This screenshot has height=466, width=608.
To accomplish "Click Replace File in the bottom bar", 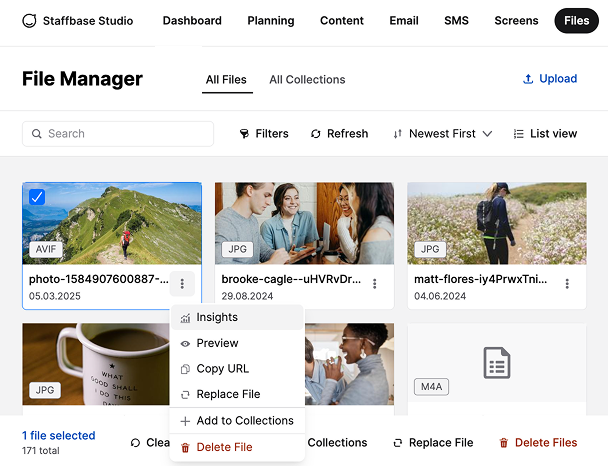I will click(433, 443).
